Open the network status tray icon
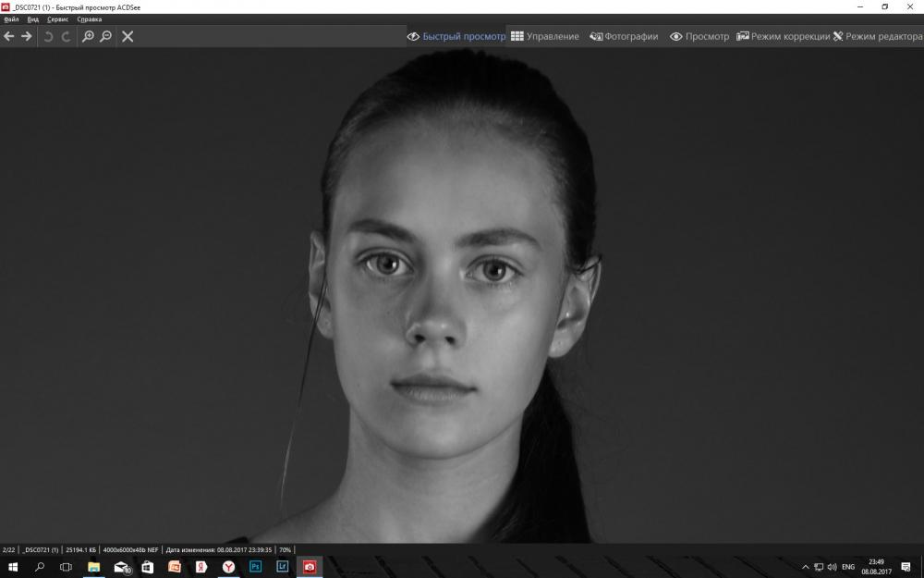 819,568
